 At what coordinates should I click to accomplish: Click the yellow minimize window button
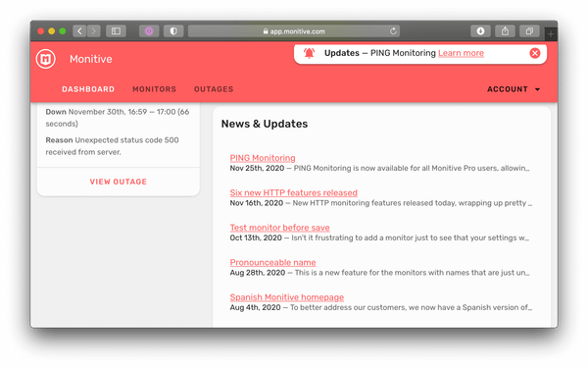click(x=52, y=31)
